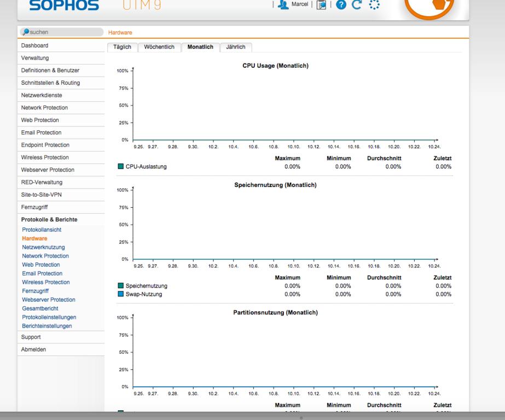Click the Swap-Nutzung legend color swatch
505x420 pixels.
121,294
